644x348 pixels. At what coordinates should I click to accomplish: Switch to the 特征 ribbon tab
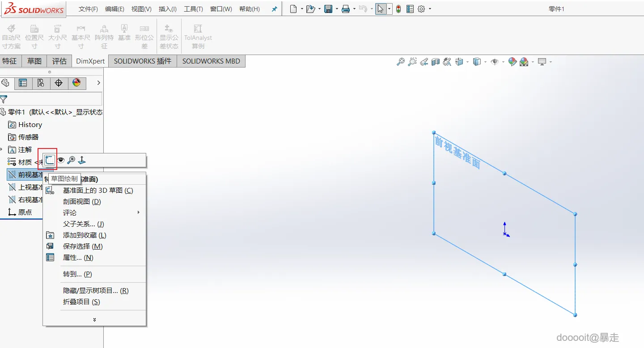pyautogui.click(x=9, y=61)
